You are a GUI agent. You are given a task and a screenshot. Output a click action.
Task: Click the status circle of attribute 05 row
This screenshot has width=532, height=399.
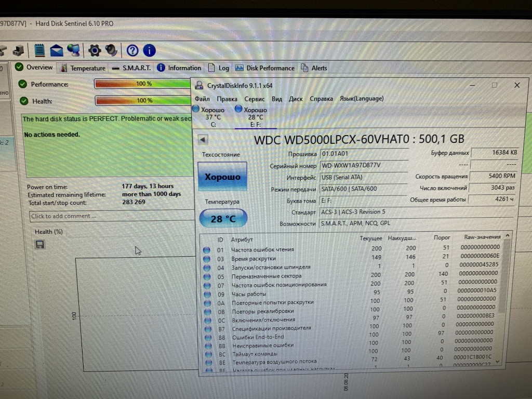click(x=207, y=276)
